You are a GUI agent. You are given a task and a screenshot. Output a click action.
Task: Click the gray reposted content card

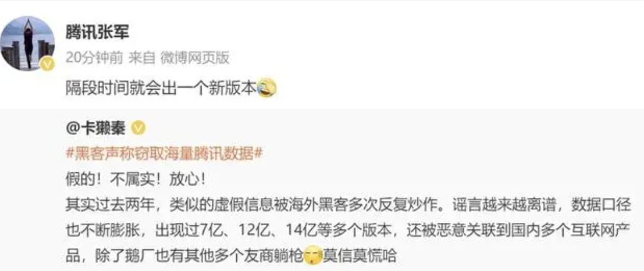(x=322, y=190)
